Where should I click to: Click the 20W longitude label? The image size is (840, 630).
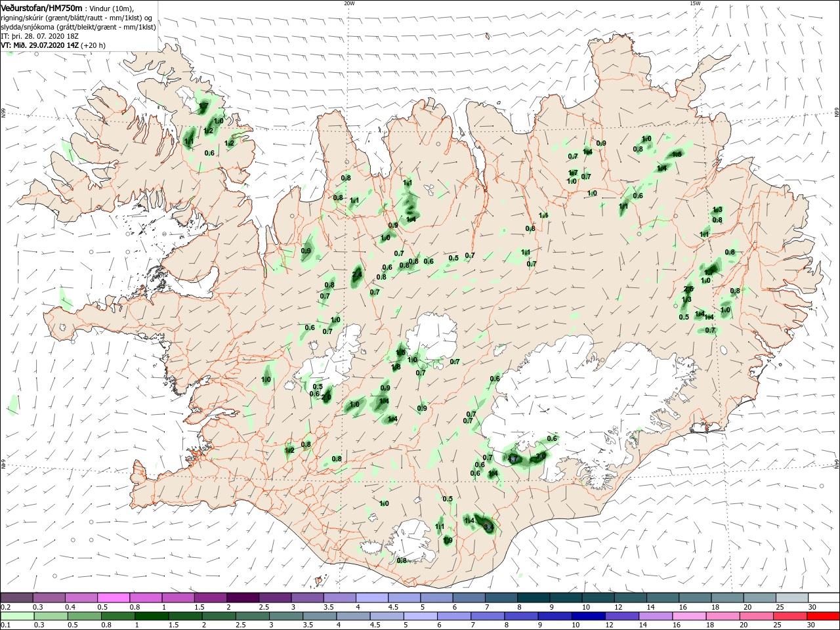tap(349, 3)
